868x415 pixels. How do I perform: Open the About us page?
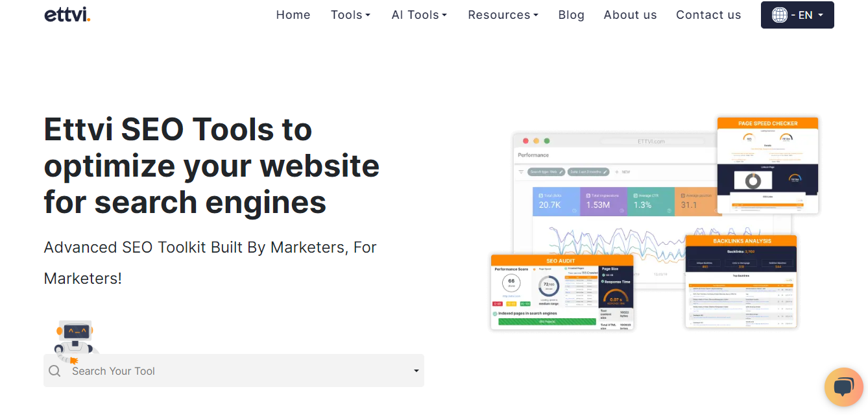(630, 15)
